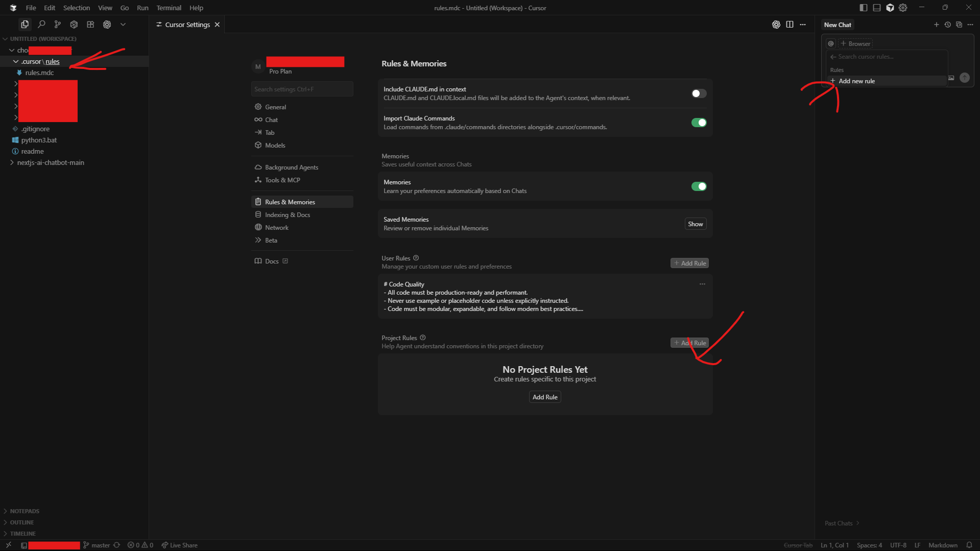
Task: Switch to the Cursor Settings tab
Action: coord(187,25)
